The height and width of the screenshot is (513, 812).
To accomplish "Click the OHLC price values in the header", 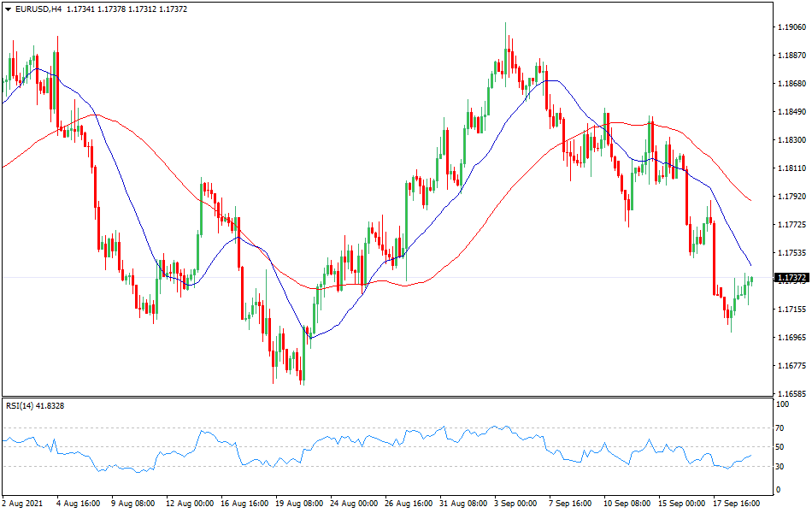I will 119,9.
